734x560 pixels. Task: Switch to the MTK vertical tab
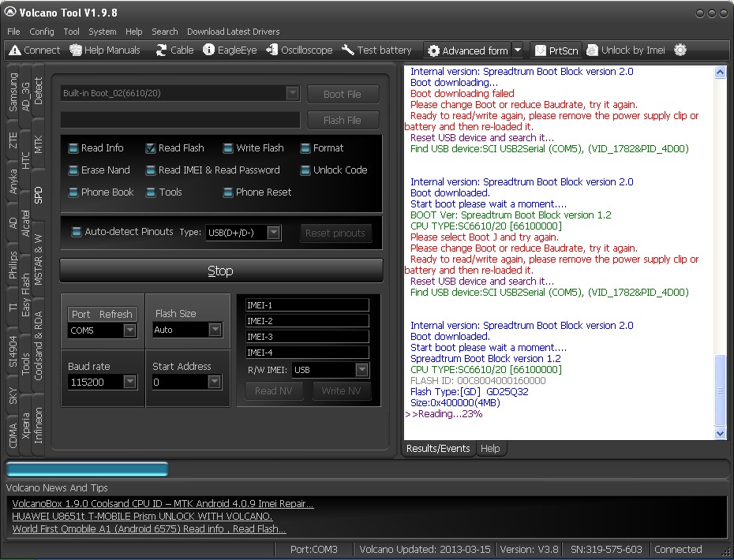pyautogui.click(x=38, y=144)
